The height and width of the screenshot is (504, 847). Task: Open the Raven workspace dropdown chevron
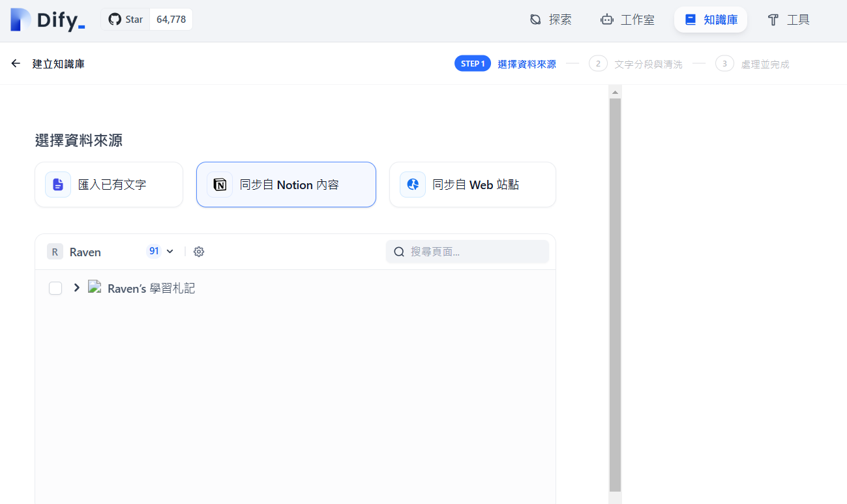tap(170, 252)
